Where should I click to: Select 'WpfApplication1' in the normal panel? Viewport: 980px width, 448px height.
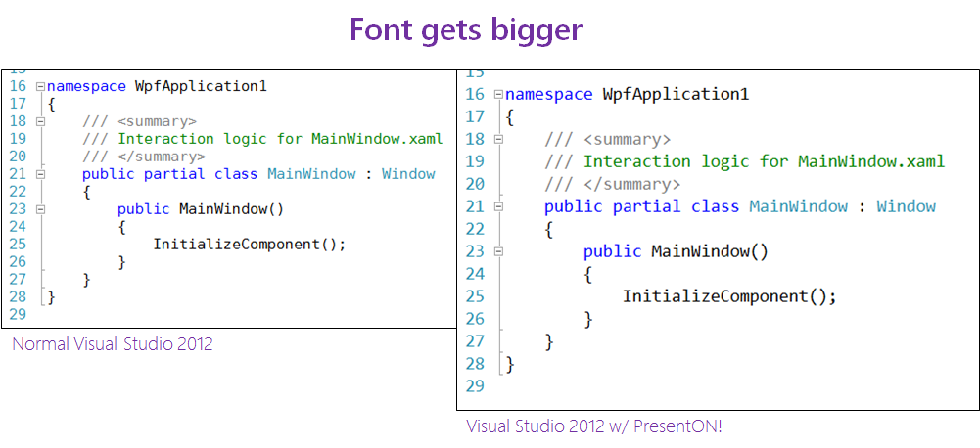[202, 86]
